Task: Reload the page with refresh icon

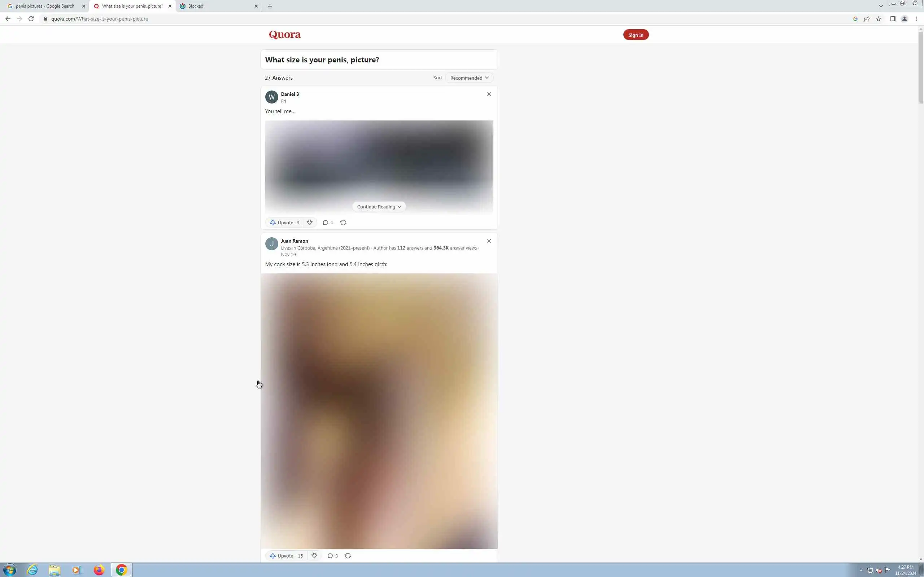Action: click(31, 19)
